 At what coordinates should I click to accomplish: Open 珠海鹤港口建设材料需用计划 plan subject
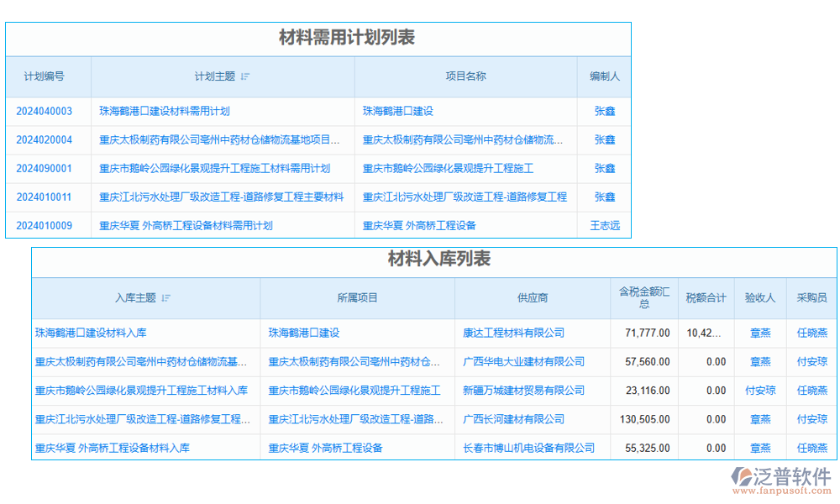[x=165, y=111]
